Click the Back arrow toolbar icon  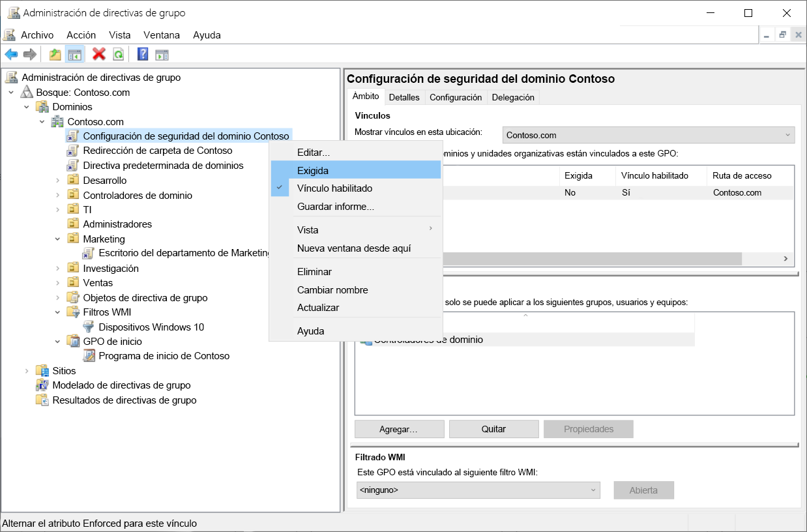pyautogui.click(x=11, y=55)
